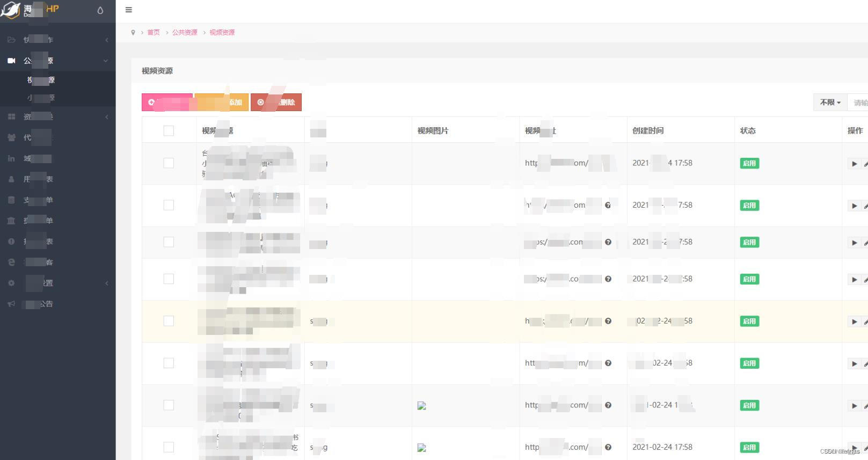Viewport: 868px width, 460px height.
Task: Go to 首页 in breadcrumb
Action: click(154, 32)
